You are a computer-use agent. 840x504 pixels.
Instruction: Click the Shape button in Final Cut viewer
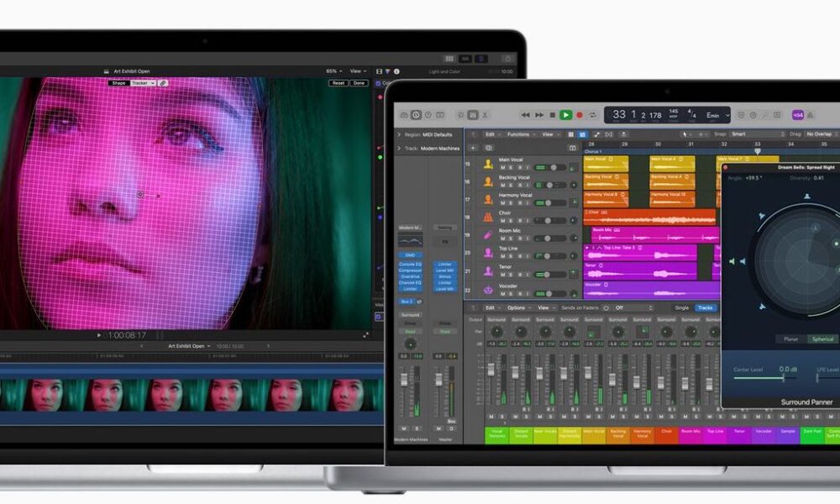(119, 83)
